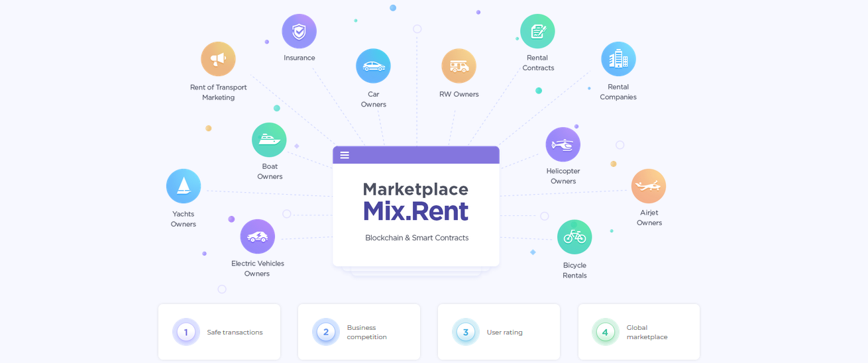The height and width of the screenshot is (363, 868).
Task: Click the Bicycle Rentals bike icon
Action: click(x=574, y=237)
